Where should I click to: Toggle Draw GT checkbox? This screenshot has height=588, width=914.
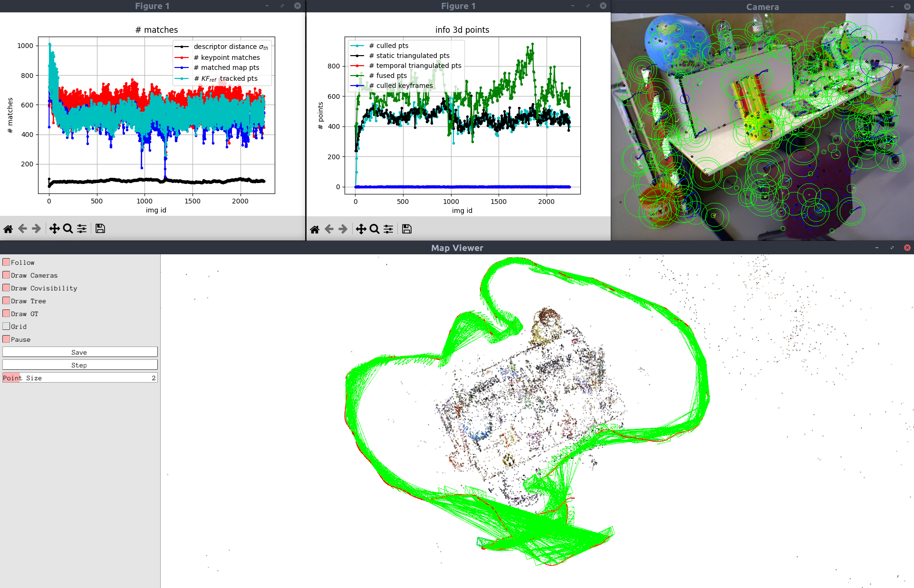6,313
